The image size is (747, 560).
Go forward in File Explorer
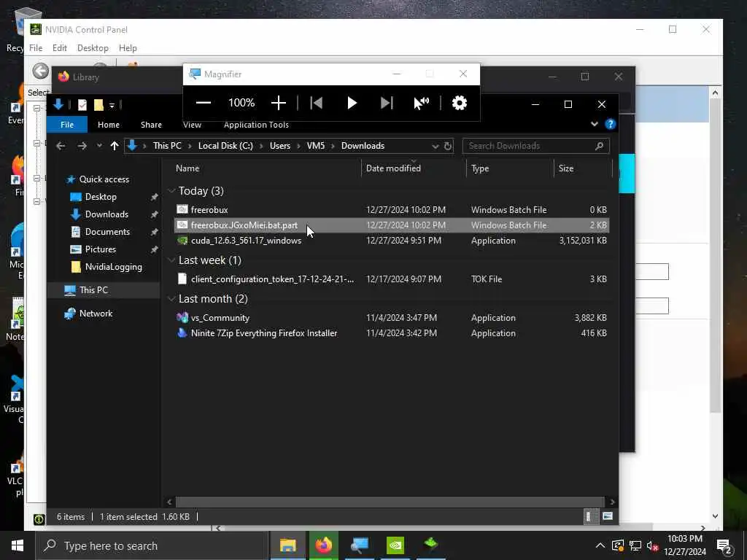point(82,146)
